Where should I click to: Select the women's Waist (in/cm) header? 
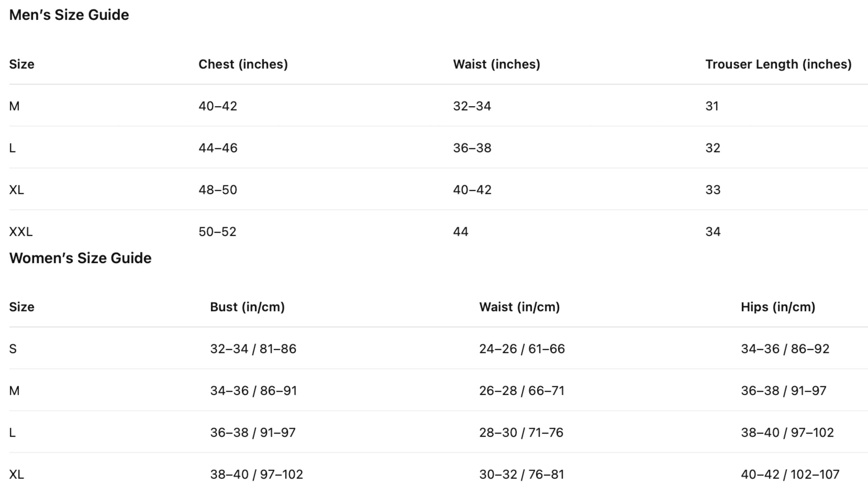(x=519, y=307)
